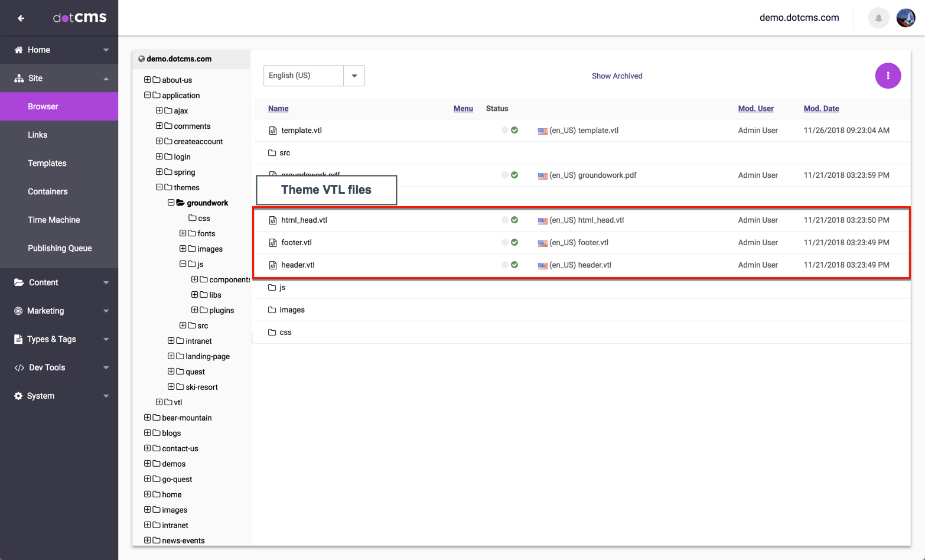Click the purple three-dot actions button
925x560 pixels.
887,76
